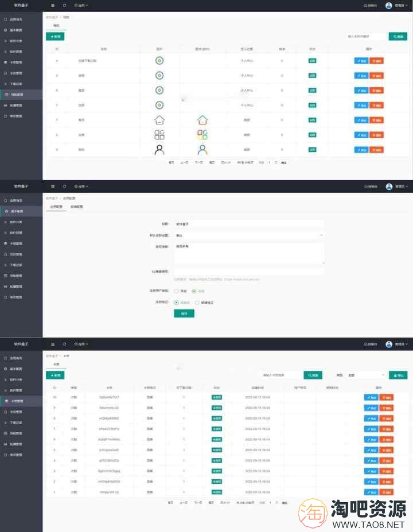Open the app dropdown in the middle panel header

(81, 186)
